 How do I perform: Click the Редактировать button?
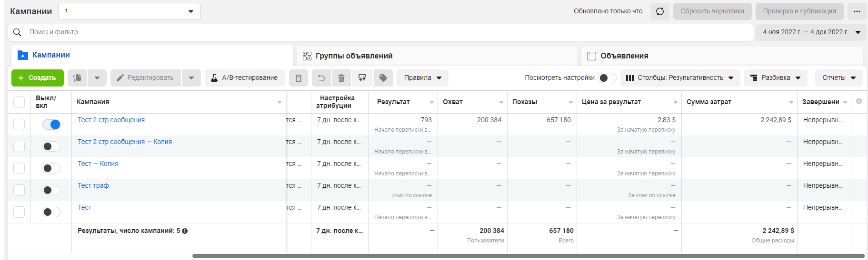(x=146, y=78)
